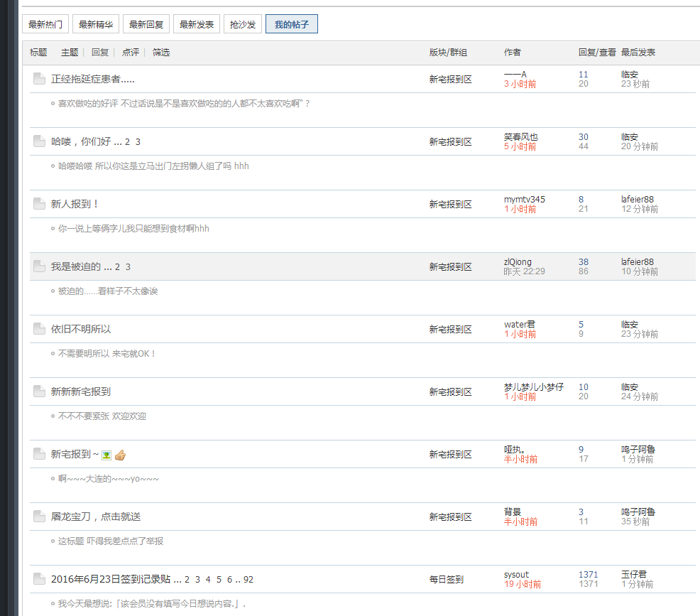700x616 pixels.
Task: Click thumbs-up icon in 新宅报到~ thread
Action: tap(120, 455)
